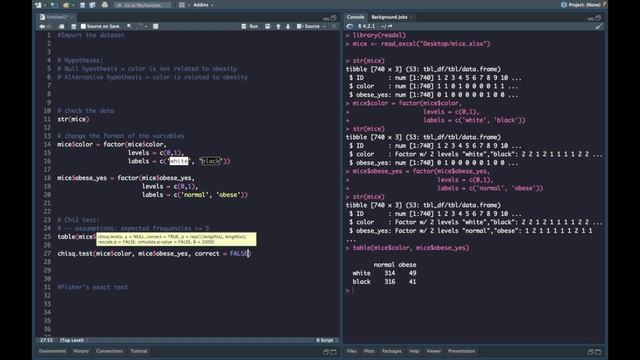Image resolution: width=640 pixels, height=360 pixels.
Task: Re-run the previous code region
Action: pyautogui.click(x=267, y=26)
